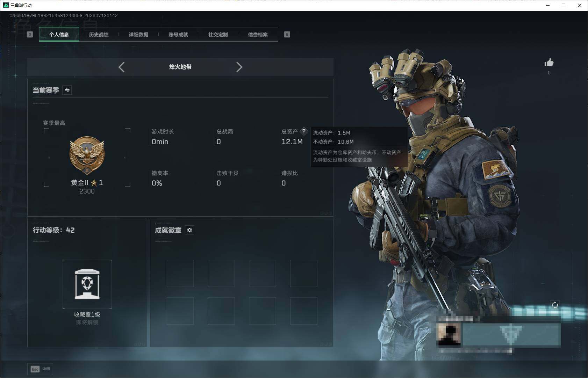Screen dimensions: 588x378
Task: Click the thumbs-up like icon
Action: pos(549,63)
